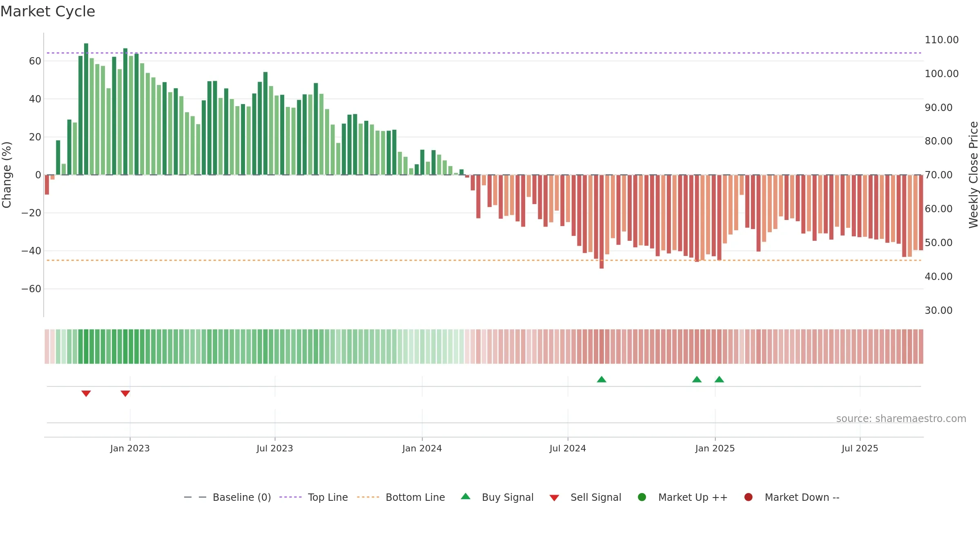
Task: Click the buy signal triangle nearest Jan 2025
Action: pos(719,379)
